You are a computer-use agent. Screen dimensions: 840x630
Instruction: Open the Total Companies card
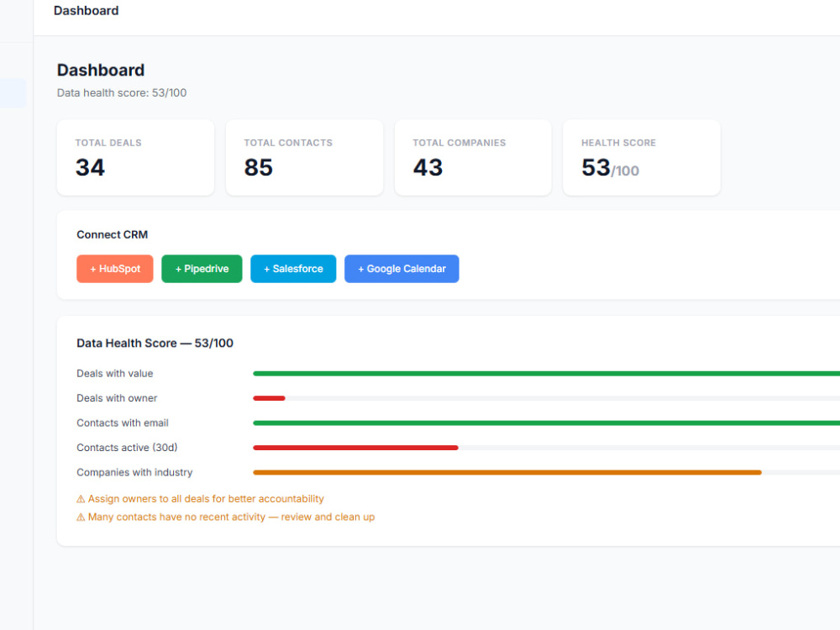click(x=473, y=158)
